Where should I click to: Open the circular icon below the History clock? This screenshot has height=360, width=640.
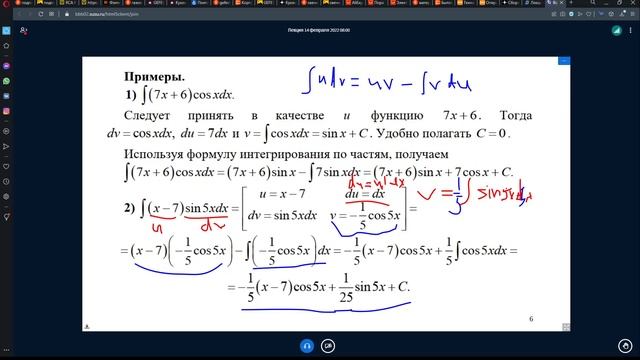[6, 197]
